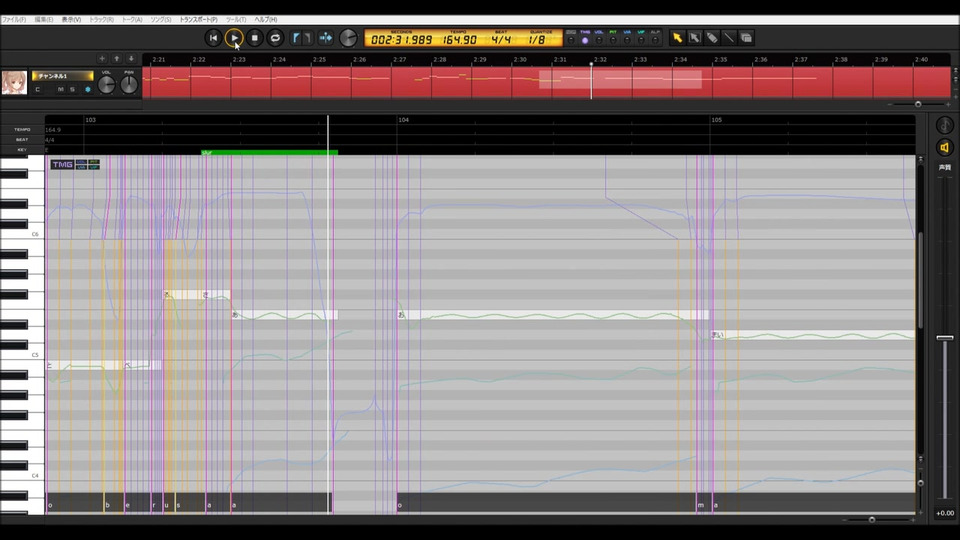Click the piano roll vertical scrollbar

pos(920,279)
